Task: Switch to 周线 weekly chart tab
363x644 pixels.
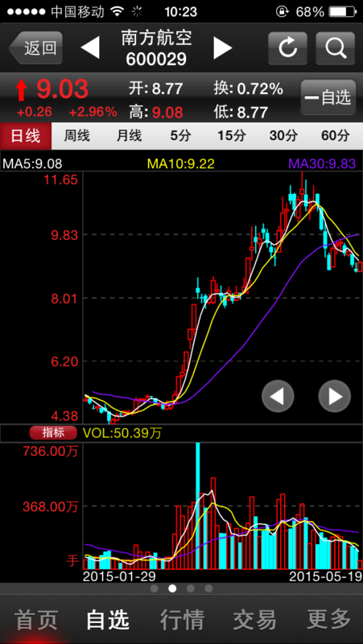Action: (x=76, y=136)
